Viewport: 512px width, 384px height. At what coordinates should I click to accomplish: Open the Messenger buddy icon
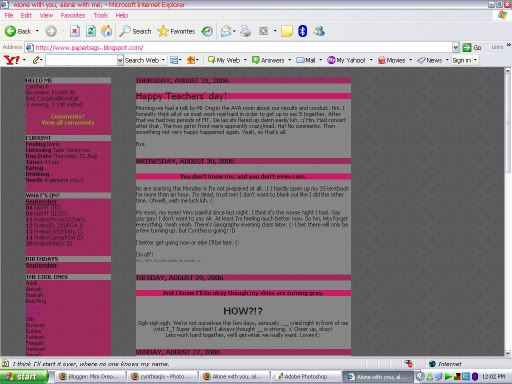[x=319, y=31]
